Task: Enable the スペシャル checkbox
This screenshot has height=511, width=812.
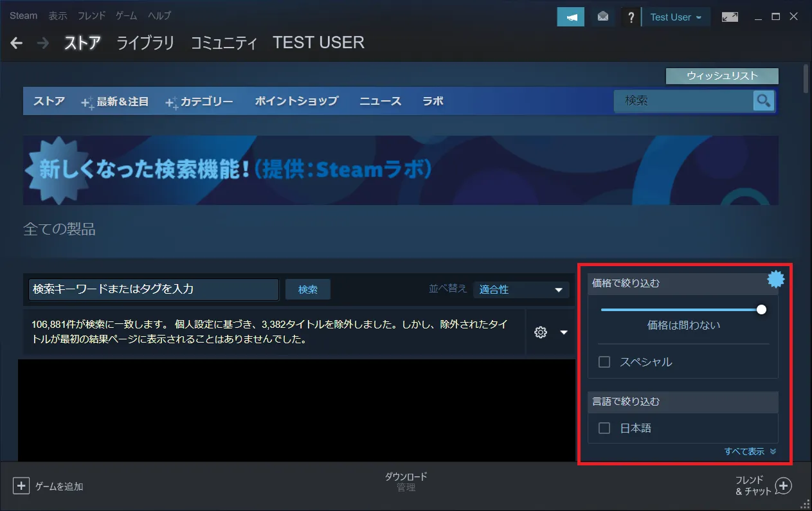Action: point(604,362)
